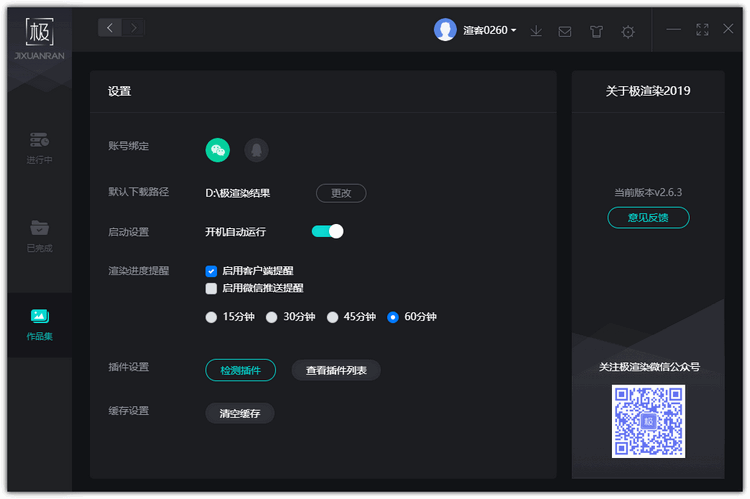Go back with the left arrow

click(110, 28)
